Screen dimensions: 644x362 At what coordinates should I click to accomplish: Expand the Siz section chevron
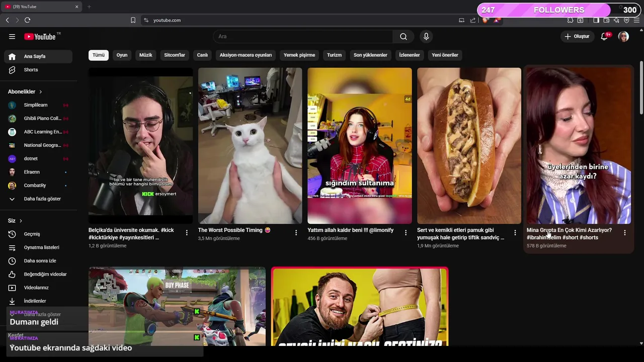point(21,221)
